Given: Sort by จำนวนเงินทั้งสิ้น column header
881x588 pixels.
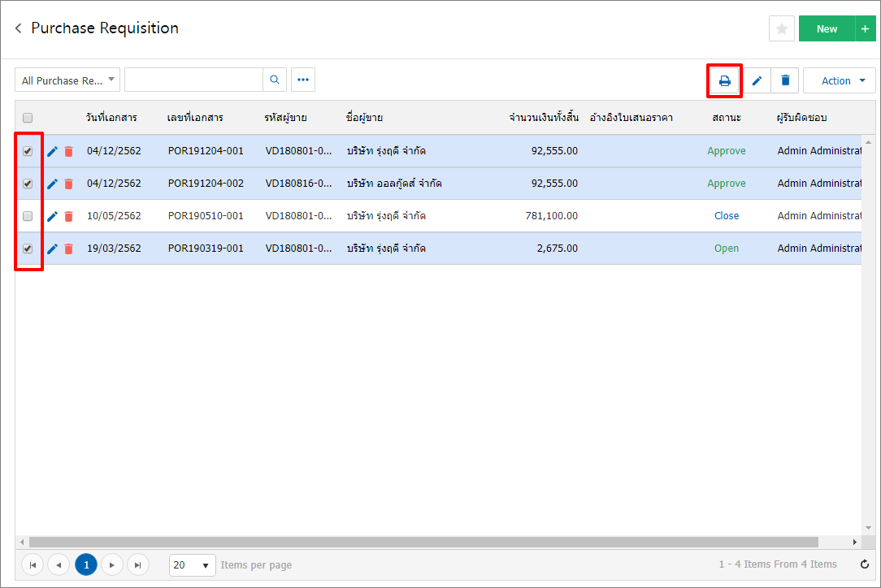Looking at the screenshot, I should [x=544, y=118].
